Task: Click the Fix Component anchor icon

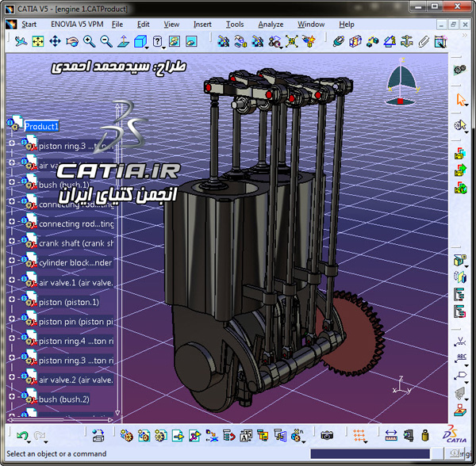Action: point(406,41)
